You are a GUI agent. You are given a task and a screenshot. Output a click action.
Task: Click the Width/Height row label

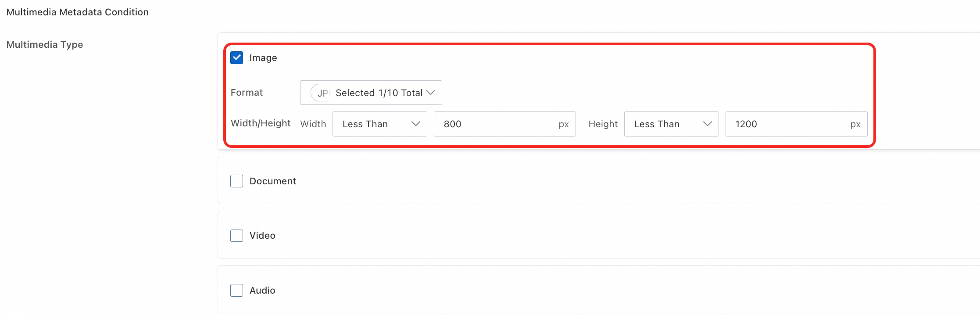pos(261,123)
